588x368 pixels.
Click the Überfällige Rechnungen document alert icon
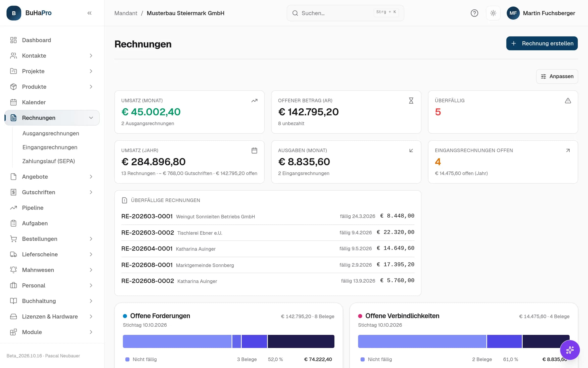(124, 200)
